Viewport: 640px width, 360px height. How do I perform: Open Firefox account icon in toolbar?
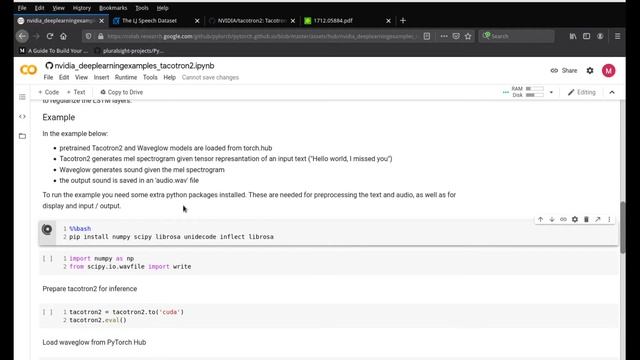pos(600,36)
